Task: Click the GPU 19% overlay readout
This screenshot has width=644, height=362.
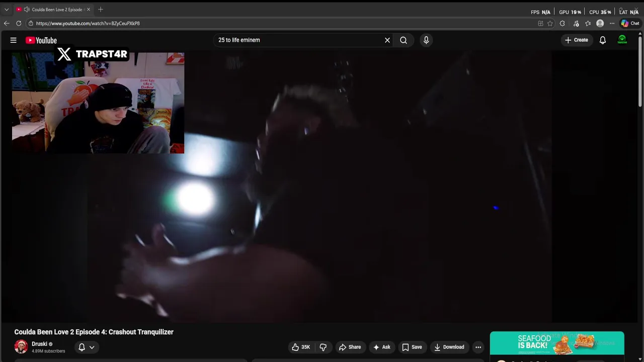Action: point(570,12)
